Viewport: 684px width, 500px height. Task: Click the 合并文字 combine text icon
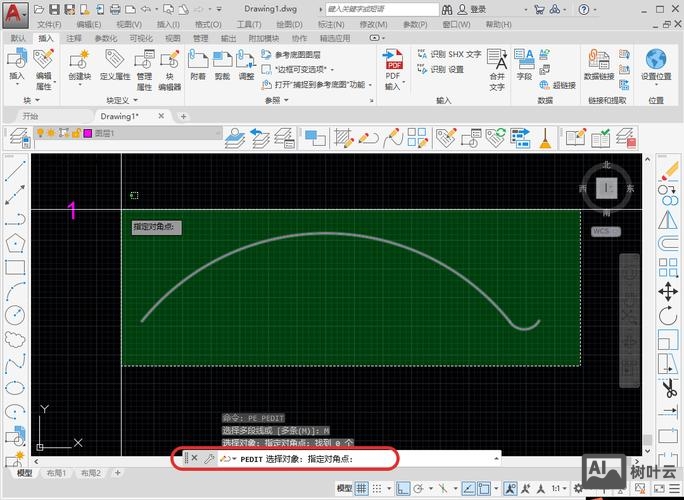[x=497, y=66]
